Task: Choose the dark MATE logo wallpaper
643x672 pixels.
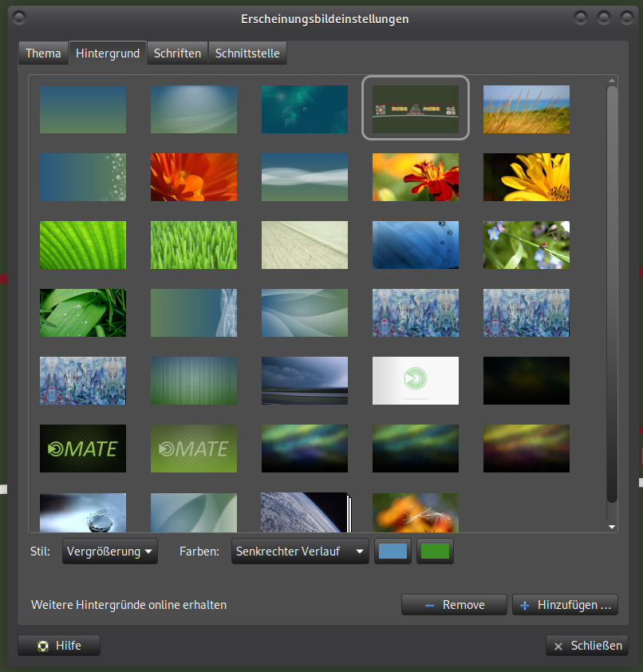Action: [x=83, y=449]
